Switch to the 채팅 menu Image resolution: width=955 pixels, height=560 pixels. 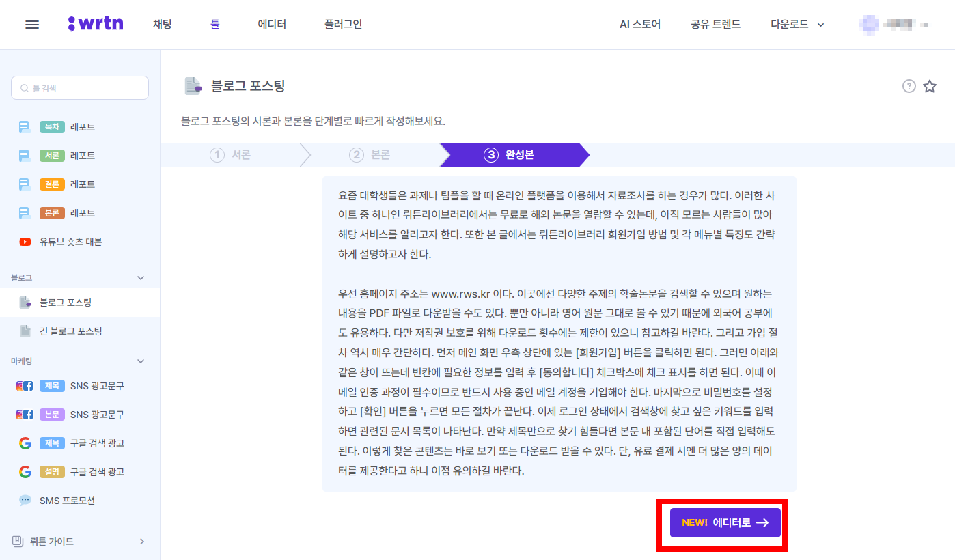point(162,23)
